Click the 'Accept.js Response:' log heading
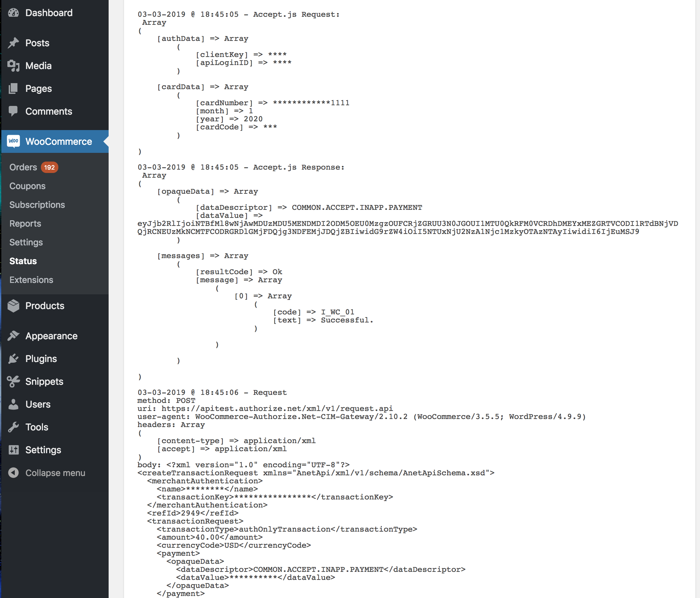This screenshot has height=598, width=700. coord(299,167)
